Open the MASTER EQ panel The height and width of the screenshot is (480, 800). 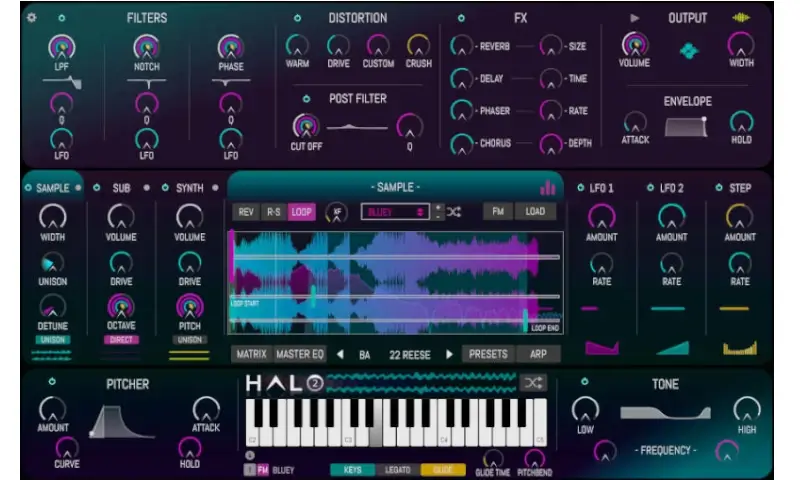tap(300, 354)
